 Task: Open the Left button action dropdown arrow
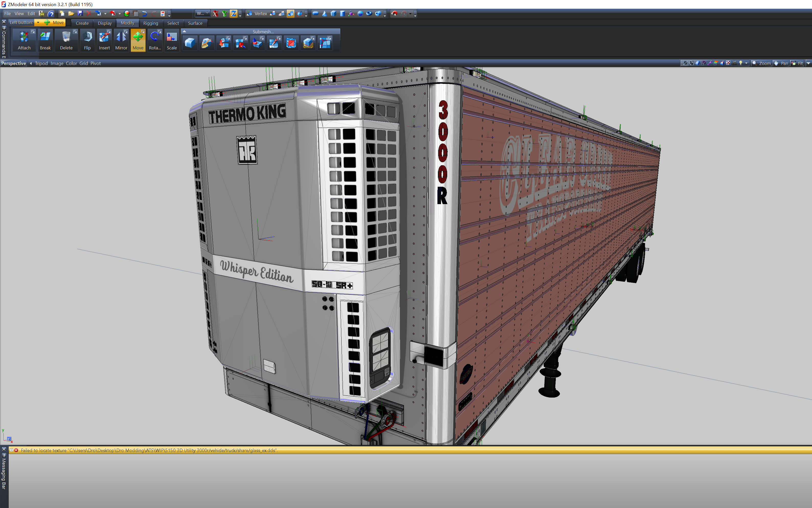click(x=38, y=23)
